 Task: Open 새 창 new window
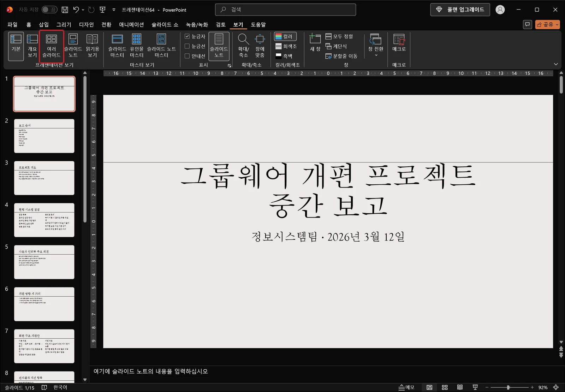[315, 42]
